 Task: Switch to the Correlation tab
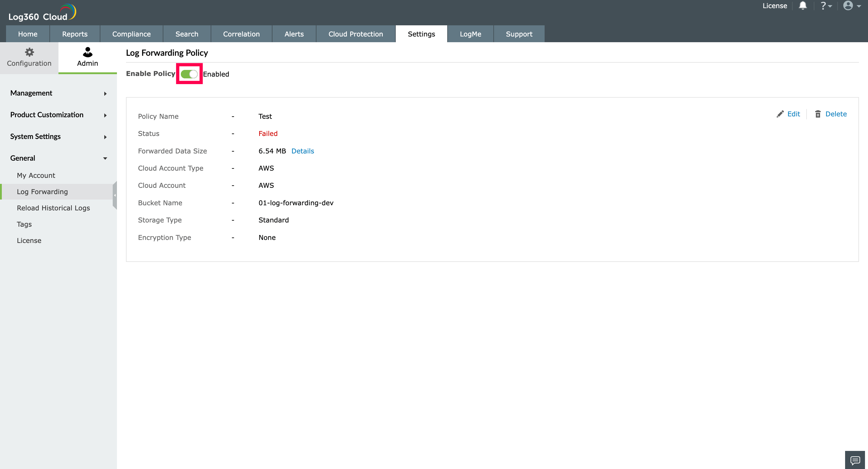tap(241, 34)
